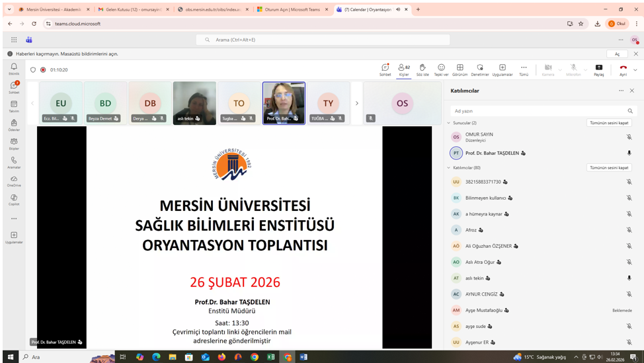Click Aç button in notification banner
This screenshot has height=363, width=644.
coord(617,54)
